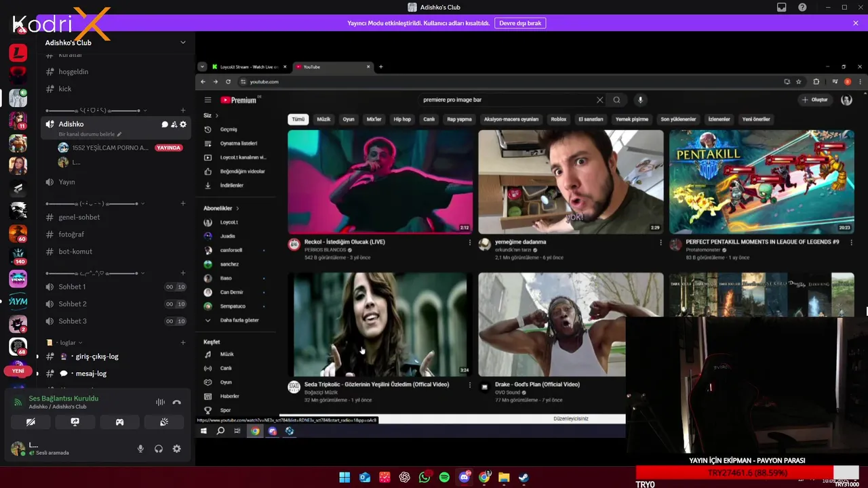868x488 pixels.
Task: Open WhatsApp from the Windows taskbar
Action: (x=425, y=477)
